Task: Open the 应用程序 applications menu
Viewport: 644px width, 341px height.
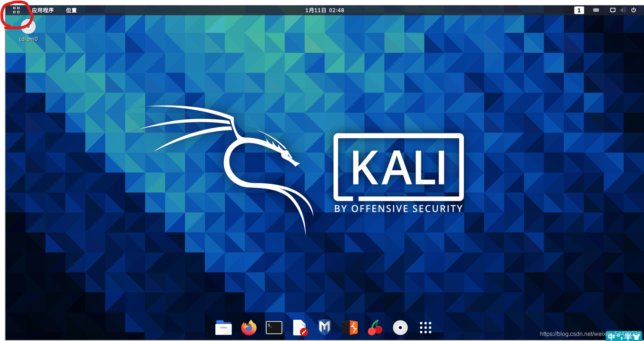Action: click(43, 10)
